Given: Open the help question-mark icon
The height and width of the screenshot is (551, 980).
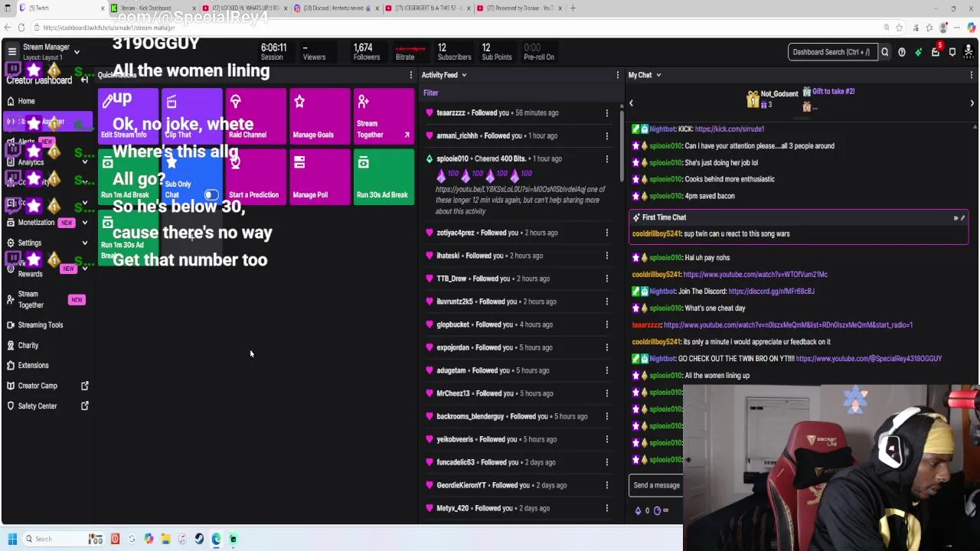Looking at the screenshot, I should point(902,52).
